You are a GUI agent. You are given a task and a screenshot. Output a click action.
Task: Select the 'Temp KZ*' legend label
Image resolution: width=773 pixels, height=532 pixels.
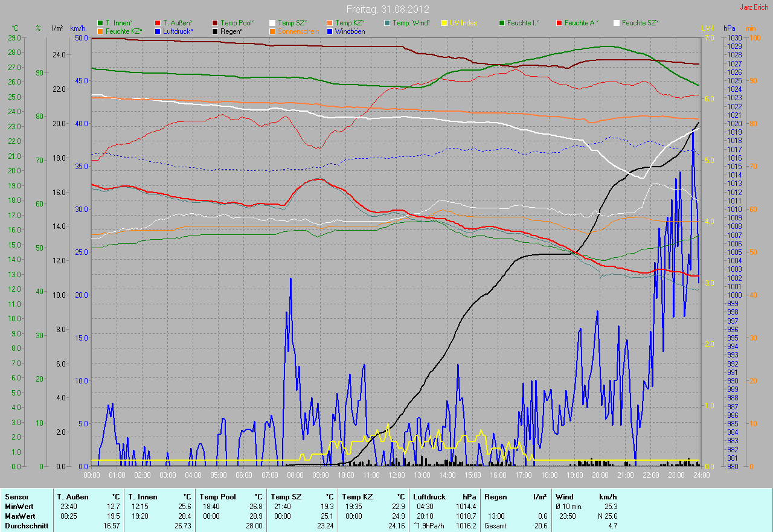coord(350,23)
